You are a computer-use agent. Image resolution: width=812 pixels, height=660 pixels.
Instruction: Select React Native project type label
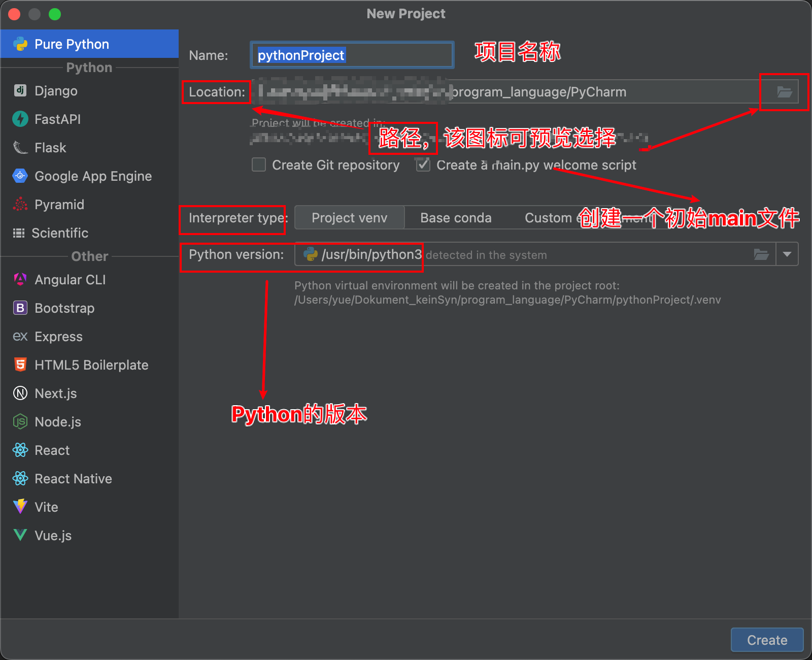pos(73,478)
